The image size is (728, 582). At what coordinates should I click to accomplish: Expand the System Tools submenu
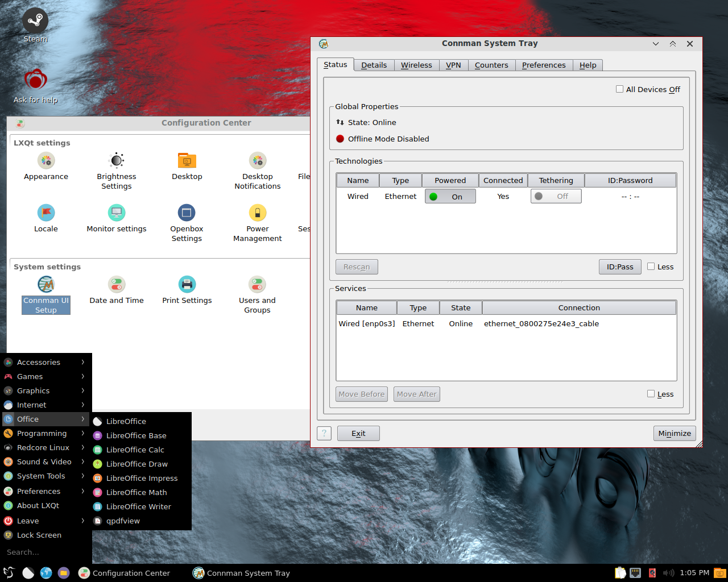pyautogui.click(x=46, y=476)
